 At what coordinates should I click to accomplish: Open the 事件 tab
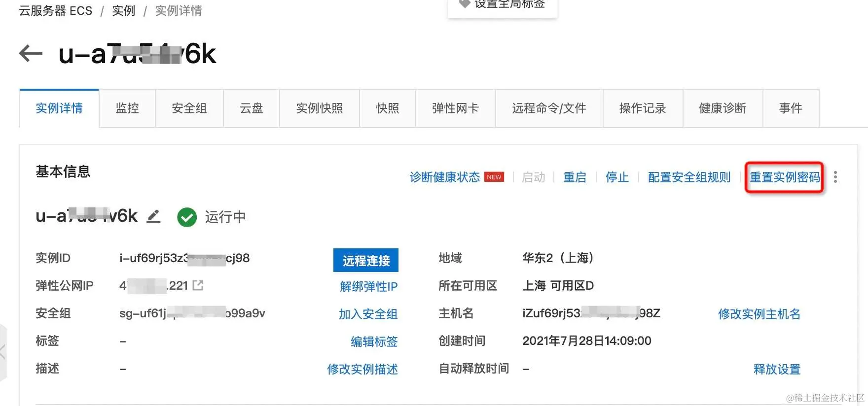click(791, 108)
